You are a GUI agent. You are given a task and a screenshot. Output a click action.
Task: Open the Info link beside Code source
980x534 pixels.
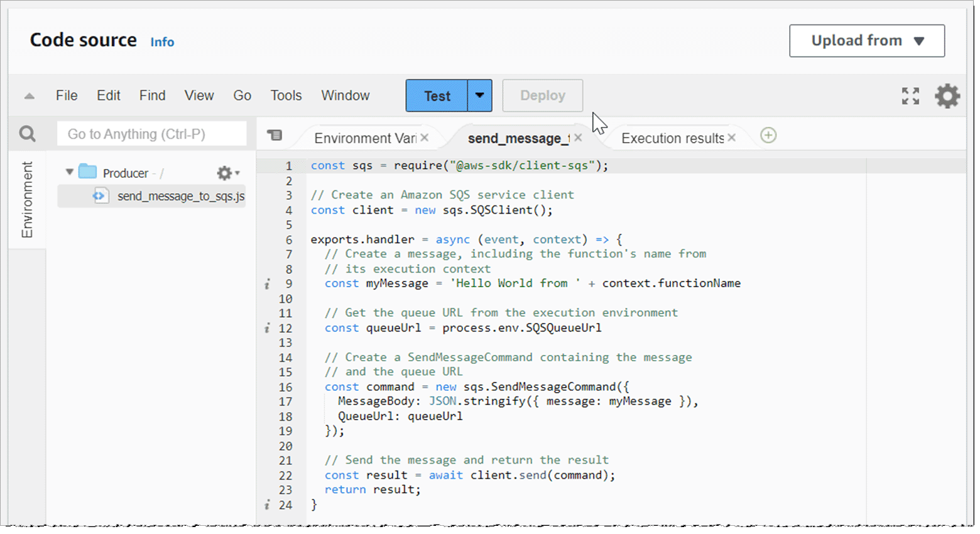pyautogui.click(x=162, y=42)
